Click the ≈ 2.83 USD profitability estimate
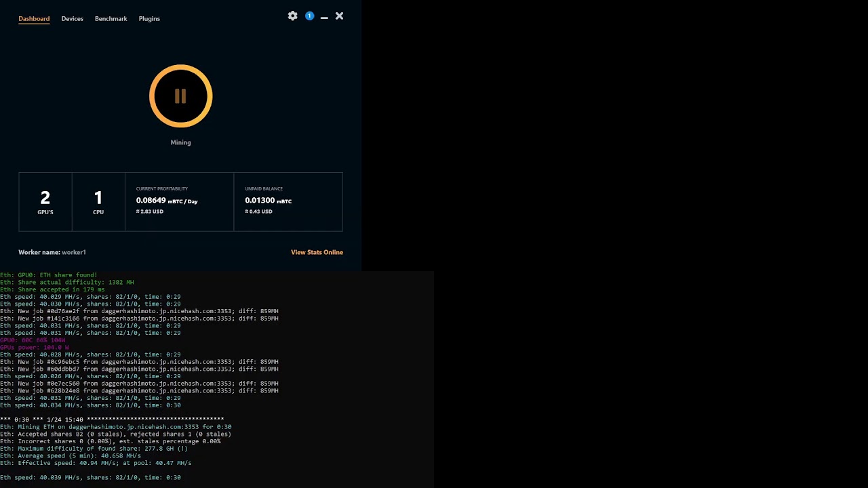This screenshot has width=868, height=488. pyautogui.click(x=150, y=211)
